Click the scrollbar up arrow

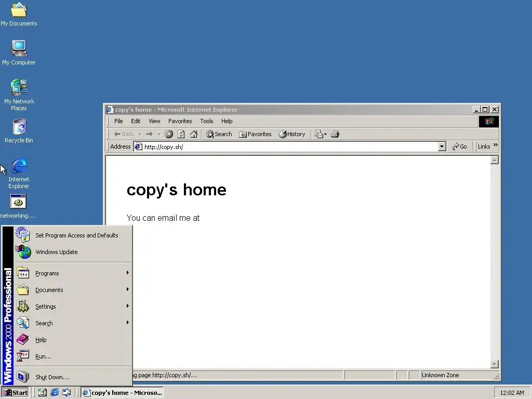point(495,160)
